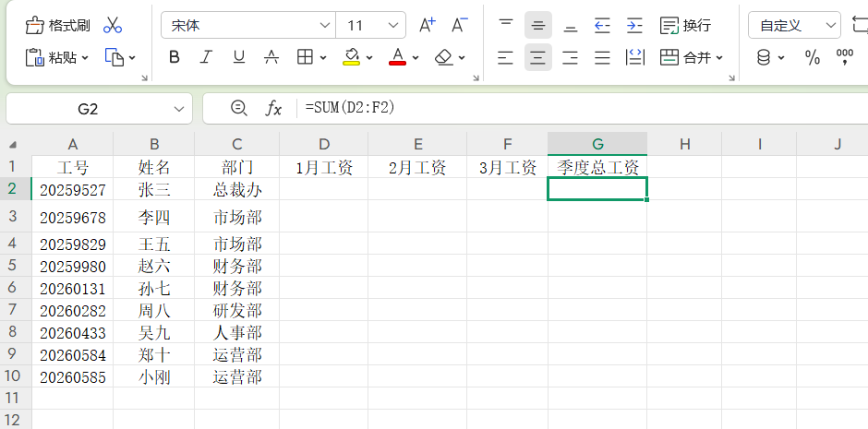Open the font color dropdown arrow
The height and width of the screenshot is (429, 868).
click(416, 57)
